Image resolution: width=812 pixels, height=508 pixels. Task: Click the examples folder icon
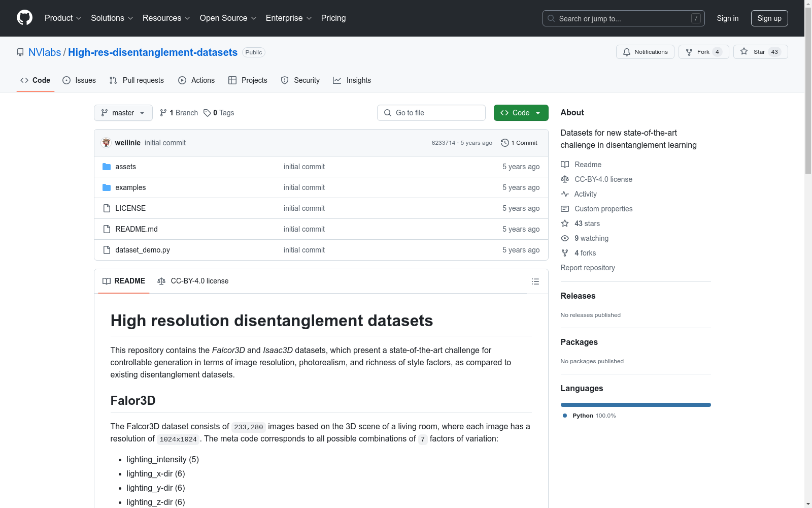click(107, 187)
